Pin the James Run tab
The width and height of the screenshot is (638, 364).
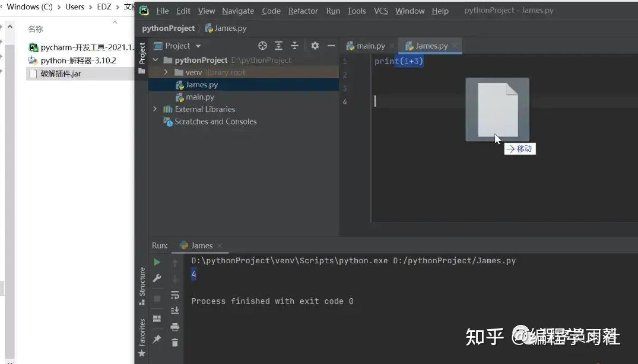[x=157, y=339]
